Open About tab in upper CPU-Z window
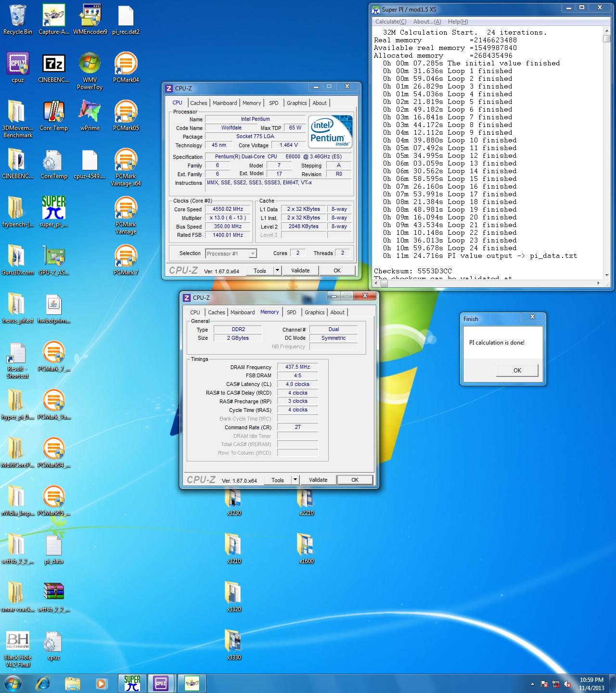Viewport: 616px width, 693px height. click(x=320, y=103)
